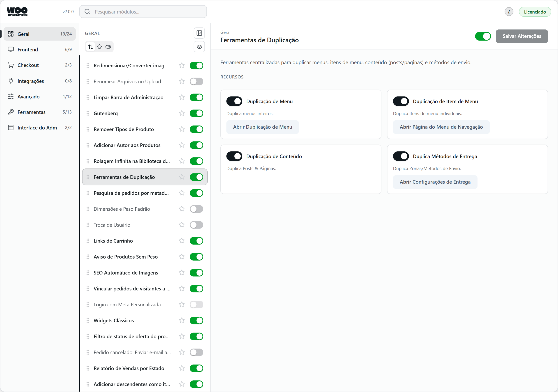The image size is (558, 392).
Task: Open Interface do Adm category
Action: [40, 128]
